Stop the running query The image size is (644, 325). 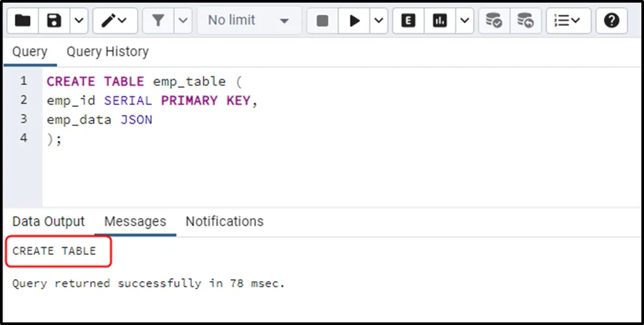(322, 21)
